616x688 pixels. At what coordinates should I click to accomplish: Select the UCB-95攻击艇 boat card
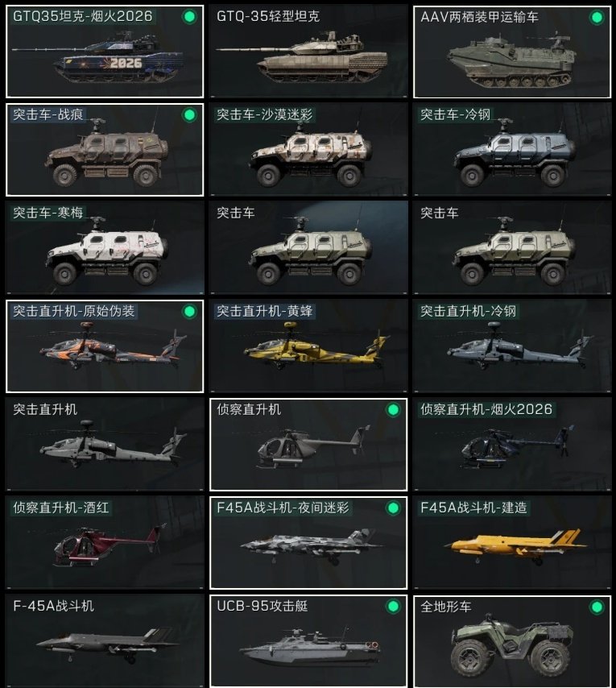coord(308,641)
